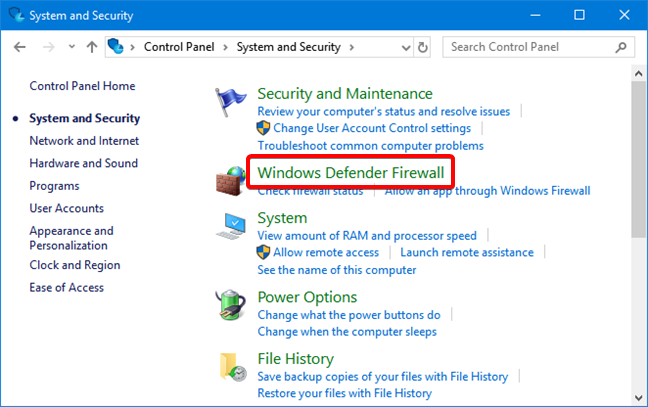
Task: Click See the name of this computer
Action: [336, 270]
